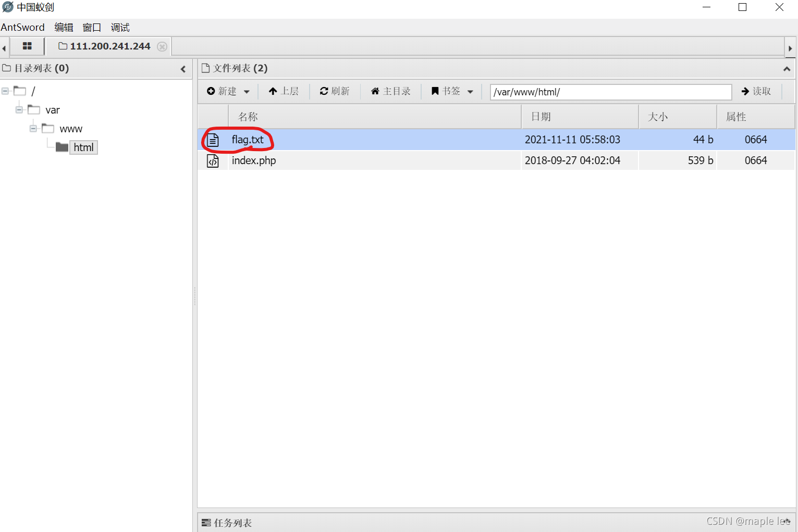The height and width of the screenshot is (532, 798).
Task: Go to 主目录 home directory
Action: point(391,91)
